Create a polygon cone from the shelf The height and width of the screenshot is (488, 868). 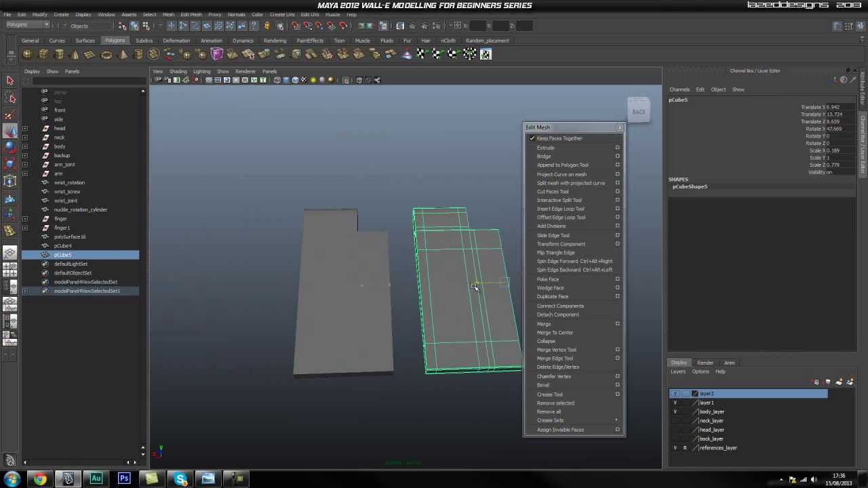75,54
